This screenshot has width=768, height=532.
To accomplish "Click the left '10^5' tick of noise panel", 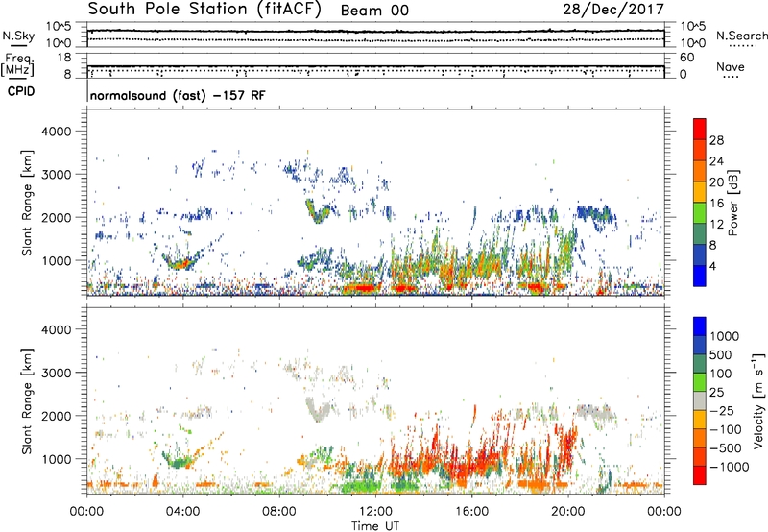I will tap(59, 26).
